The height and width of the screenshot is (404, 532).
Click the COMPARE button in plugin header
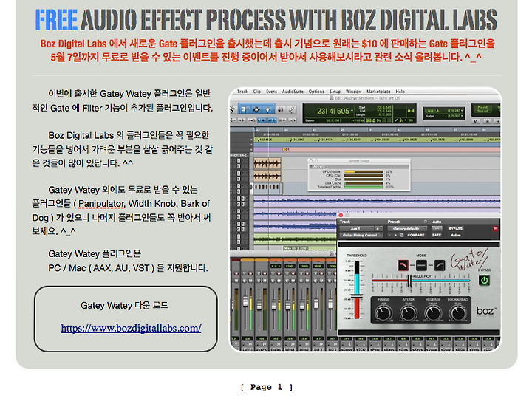pos(415,235)
